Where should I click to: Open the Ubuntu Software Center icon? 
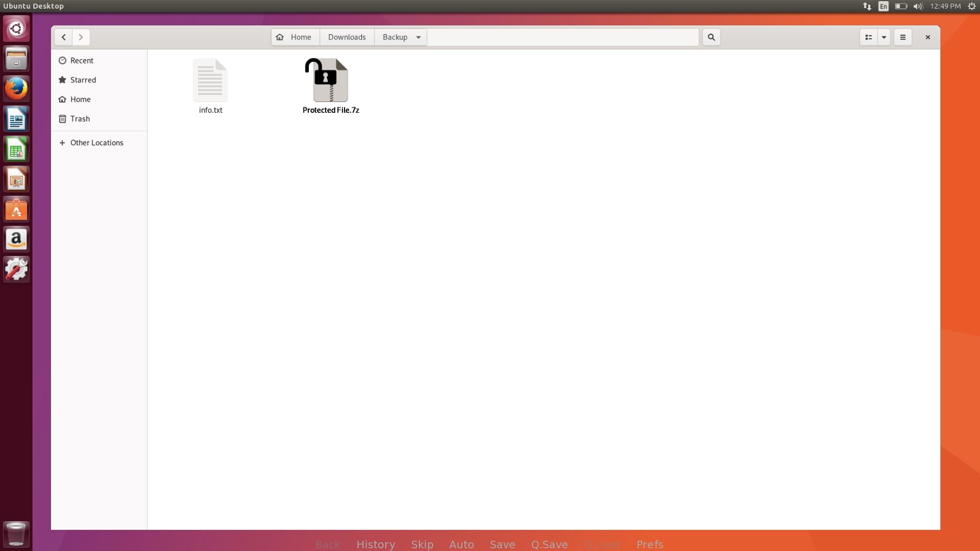point(16,209)
